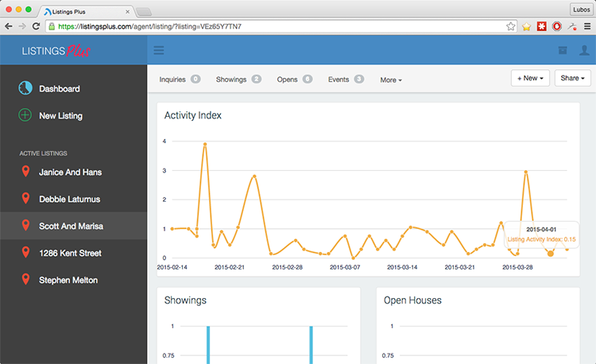Open the Inquiries tab
Screen dimensions: 596x364
[x=180, y=79]
